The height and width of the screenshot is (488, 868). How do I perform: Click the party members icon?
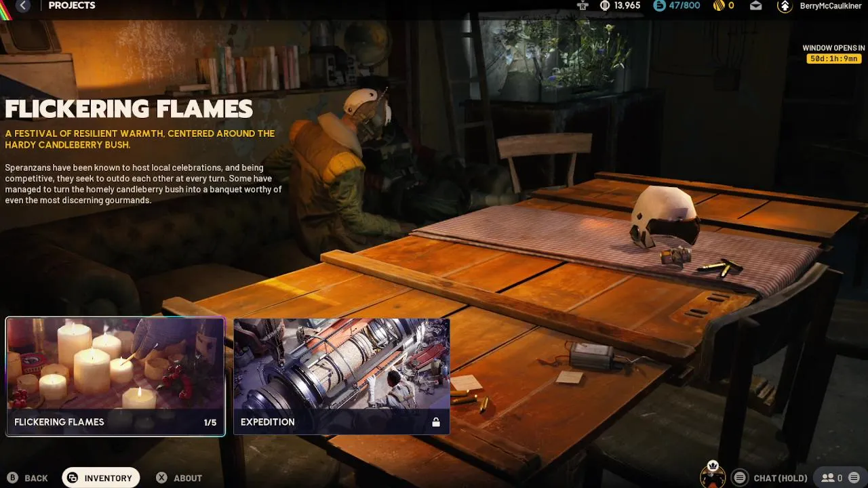pos(827,478)
